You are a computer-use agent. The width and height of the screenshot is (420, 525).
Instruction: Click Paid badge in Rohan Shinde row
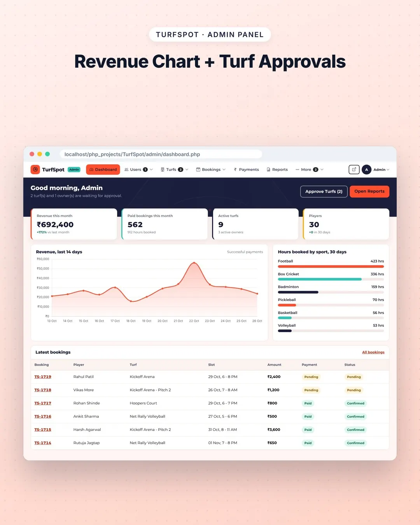point(308,403)
